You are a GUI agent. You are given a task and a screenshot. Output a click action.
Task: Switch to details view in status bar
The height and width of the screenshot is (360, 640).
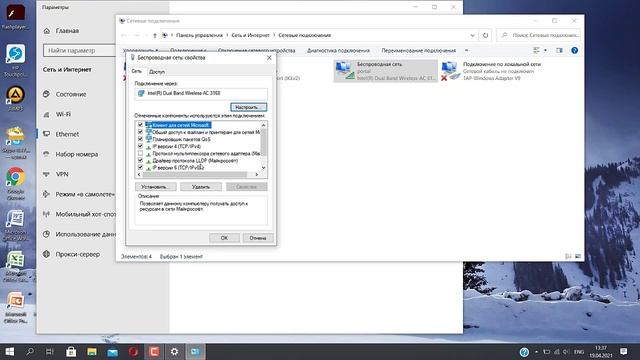568,256
